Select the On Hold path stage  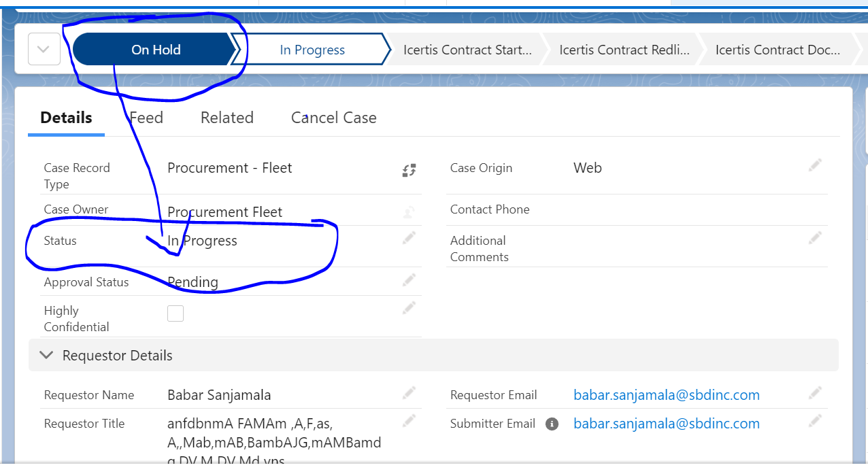click(x=156, y=50)
